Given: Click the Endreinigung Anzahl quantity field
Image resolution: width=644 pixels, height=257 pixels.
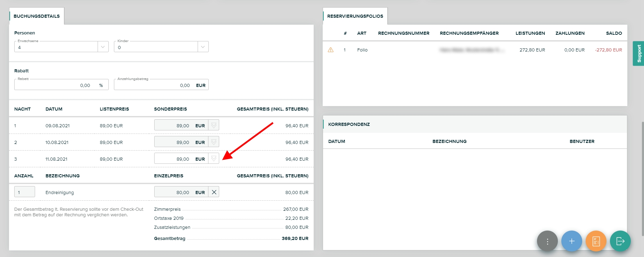Looking at the screenshot, I should [25, 192].
